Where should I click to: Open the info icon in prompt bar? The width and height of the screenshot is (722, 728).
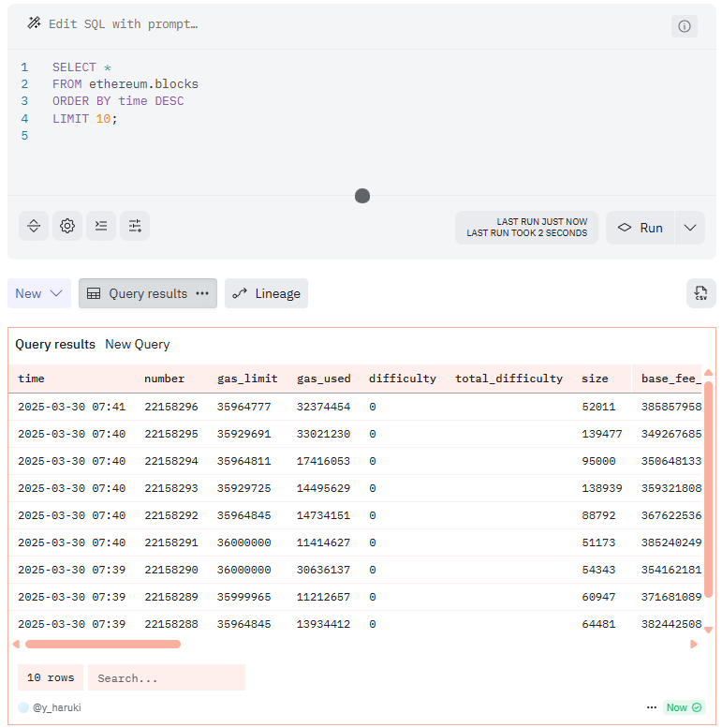coord(684,26)
